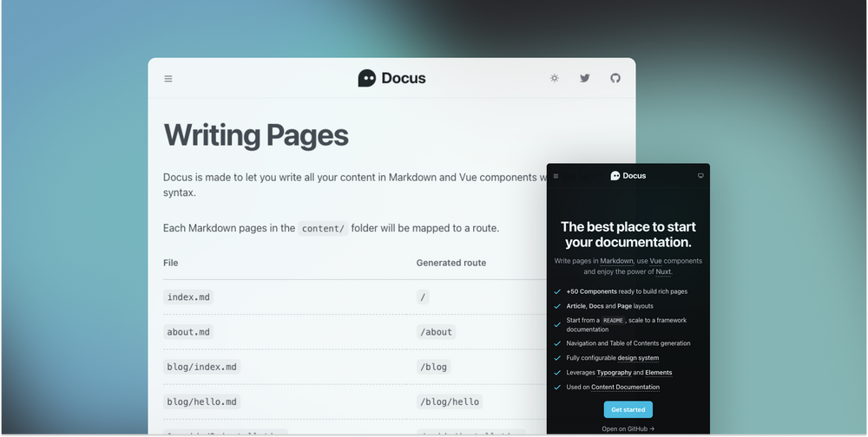Viewport: 868px width, 437px height.
Task: Open the design system link
Action: coord(638,358)
